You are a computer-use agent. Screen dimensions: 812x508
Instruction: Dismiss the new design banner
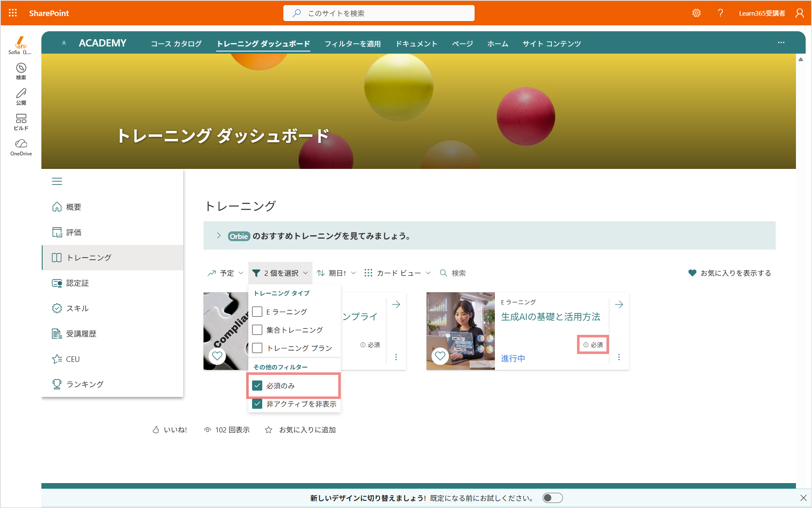pyautogui.click(x=803, y=498)
